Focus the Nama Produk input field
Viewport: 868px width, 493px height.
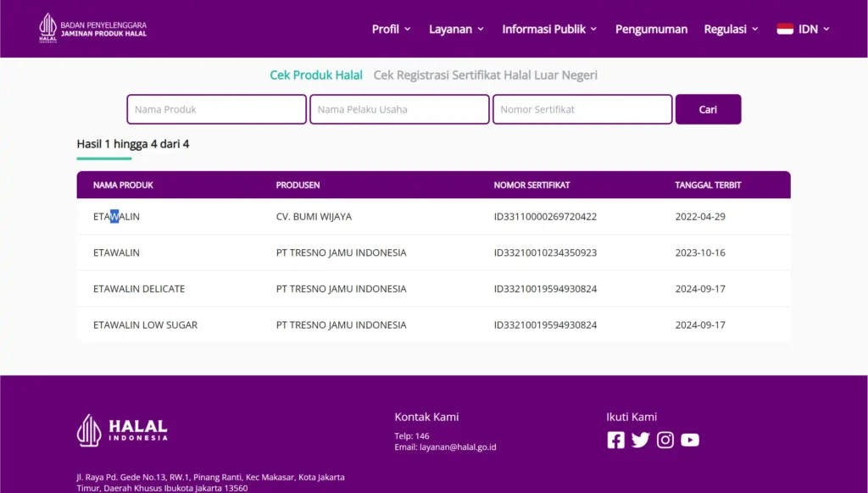pos(216,109)
